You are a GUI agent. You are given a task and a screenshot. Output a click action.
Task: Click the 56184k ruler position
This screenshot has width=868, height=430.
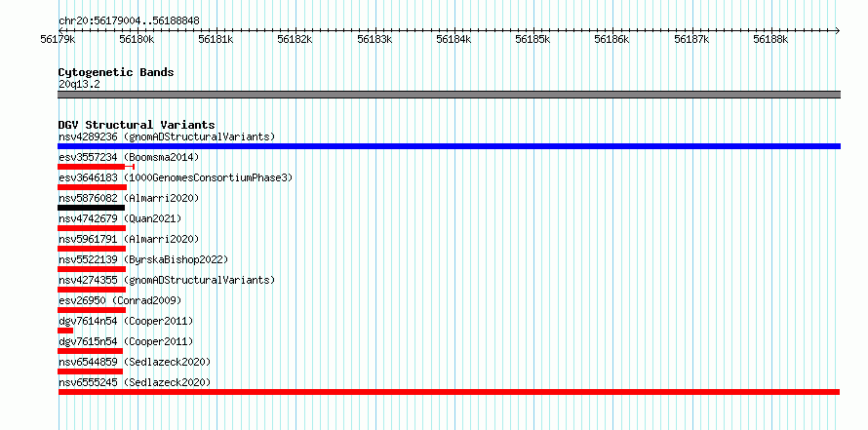point(454,39)
